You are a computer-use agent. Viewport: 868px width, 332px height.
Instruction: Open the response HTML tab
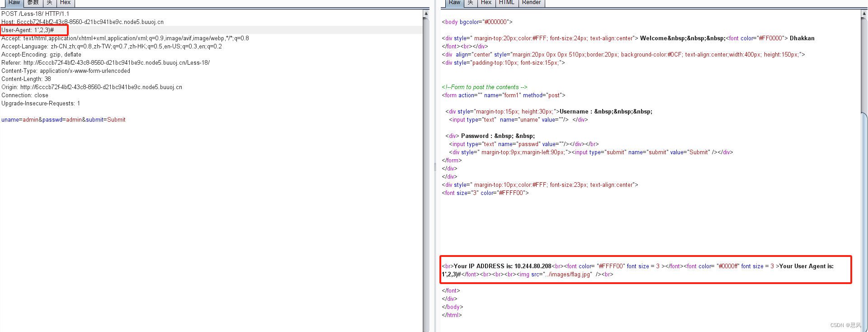(x=507, y=3)
